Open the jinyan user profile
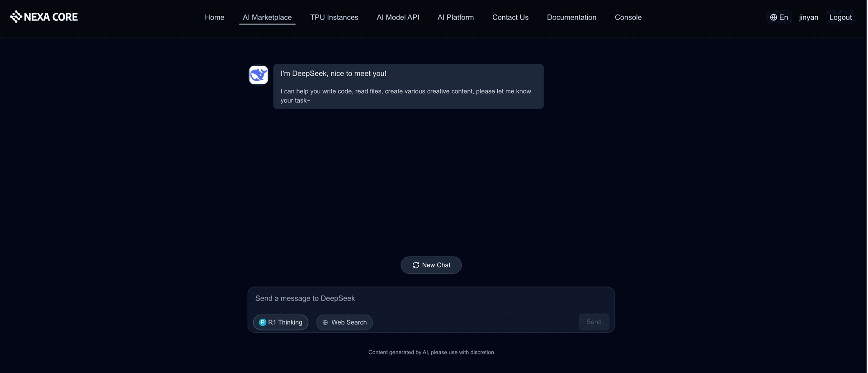Screen dimensions: 868x373 [808, 17]
